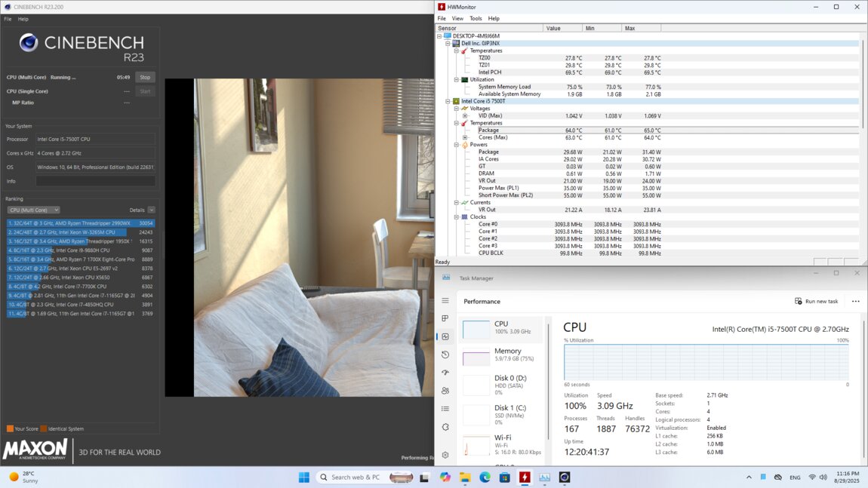Open the File menu in Cinebench
Viewport: 868px width, 488px height.
click(x=8, y=19)
